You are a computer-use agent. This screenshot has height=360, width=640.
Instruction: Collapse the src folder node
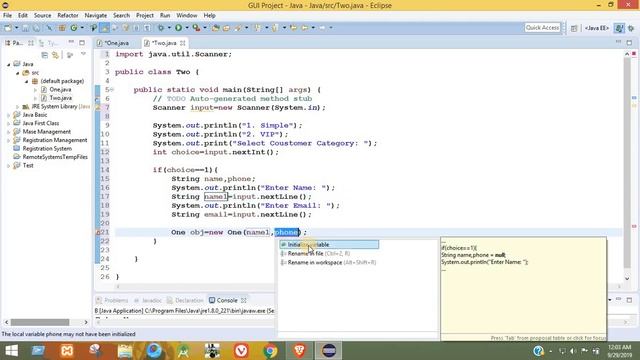pyautogui.click(x=18, y=73)
